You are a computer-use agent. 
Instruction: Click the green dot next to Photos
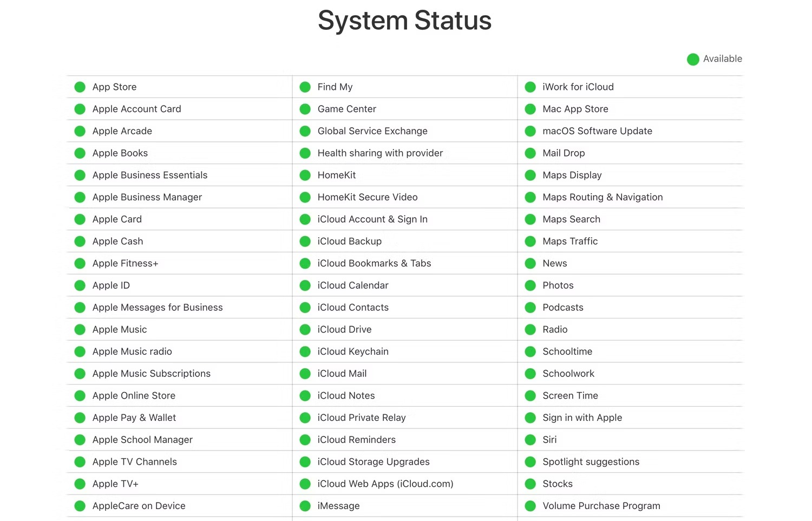click(x=531, y=285)
